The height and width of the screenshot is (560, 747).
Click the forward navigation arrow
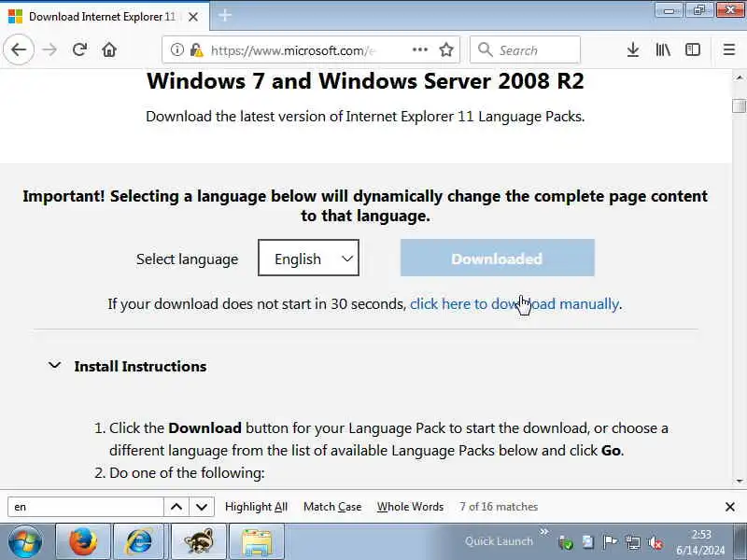[x=49, y=49]
